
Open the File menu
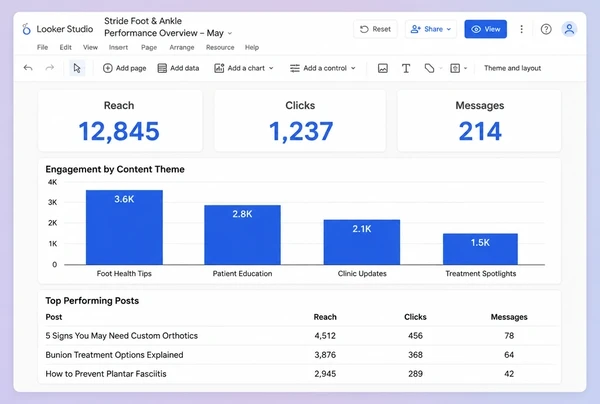pos(42,47)
